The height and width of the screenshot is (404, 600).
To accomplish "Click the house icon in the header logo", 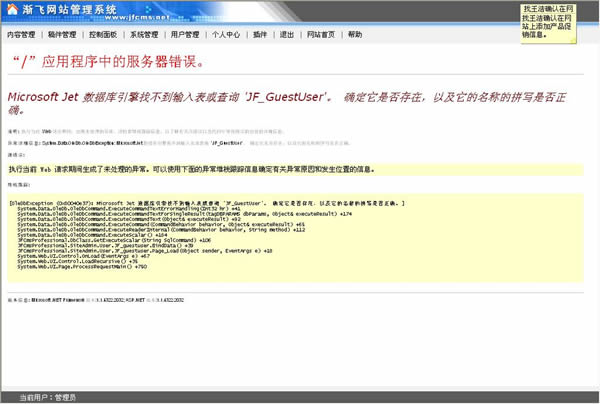I will tap(13, 9).
